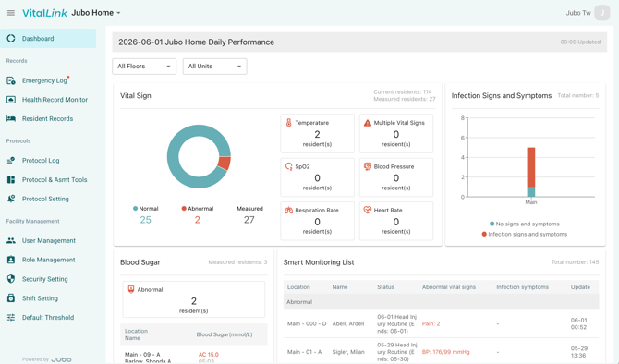Select the SpO2 card
This screenshot has height=364, width=619.
(318, 177)
